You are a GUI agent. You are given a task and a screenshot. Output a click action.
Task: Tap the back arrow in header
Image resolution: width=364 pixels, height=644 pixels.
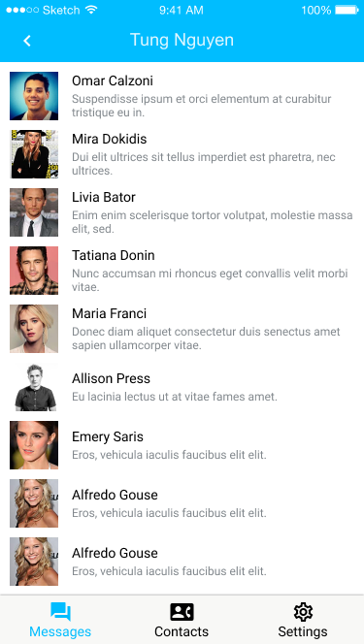pos(27,41)
